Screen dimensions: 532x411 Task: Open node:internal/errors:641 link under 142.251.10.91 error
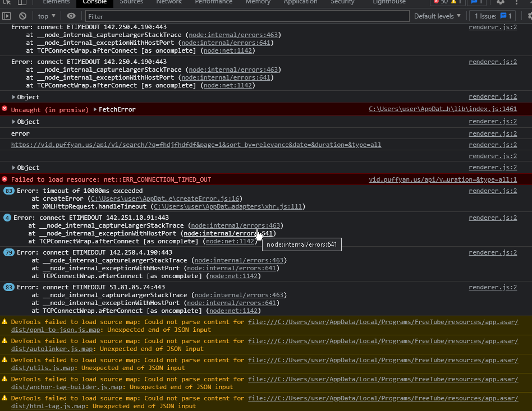228,233
